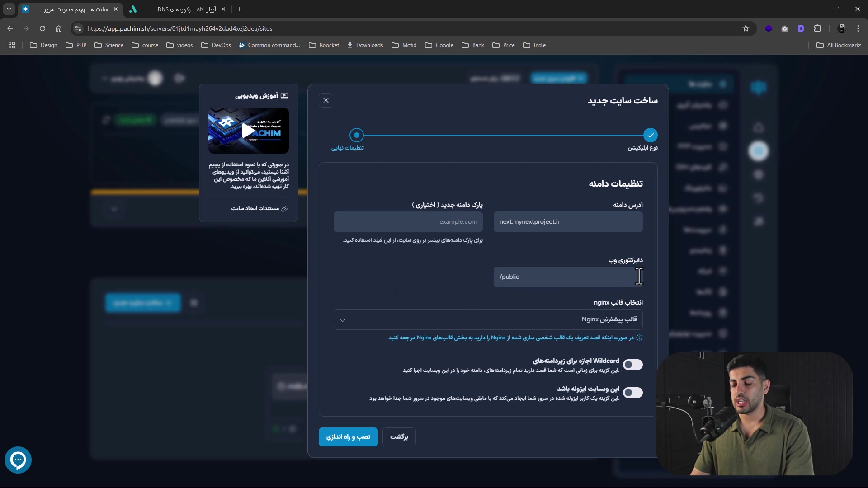
Task: Open the Nginx template dropdown
Action: pyautogui.click(x=488, y=319)
